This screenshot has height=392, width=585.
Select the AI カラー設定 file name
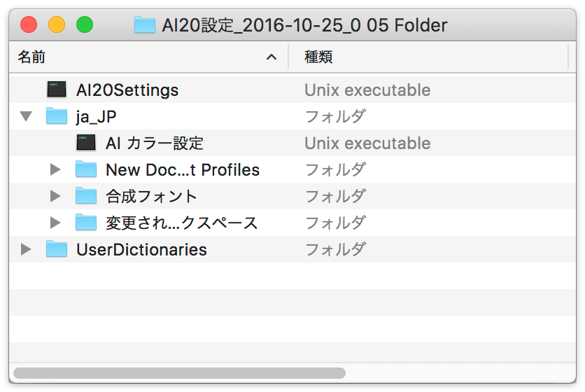tap(155, 143)
